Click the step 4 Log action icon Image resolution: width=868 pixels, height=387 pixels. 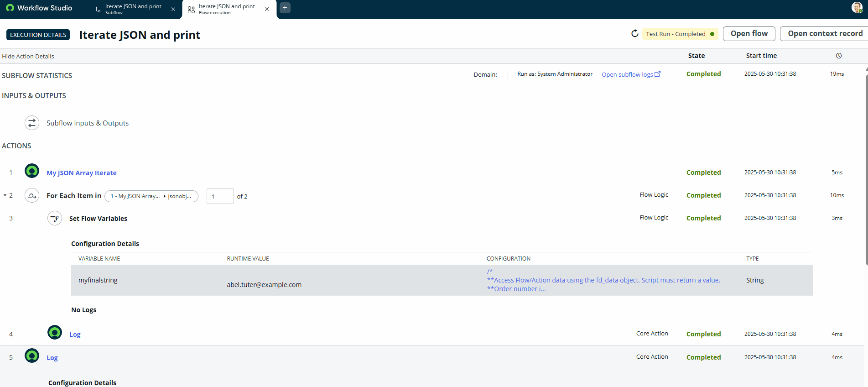[55, 332]
